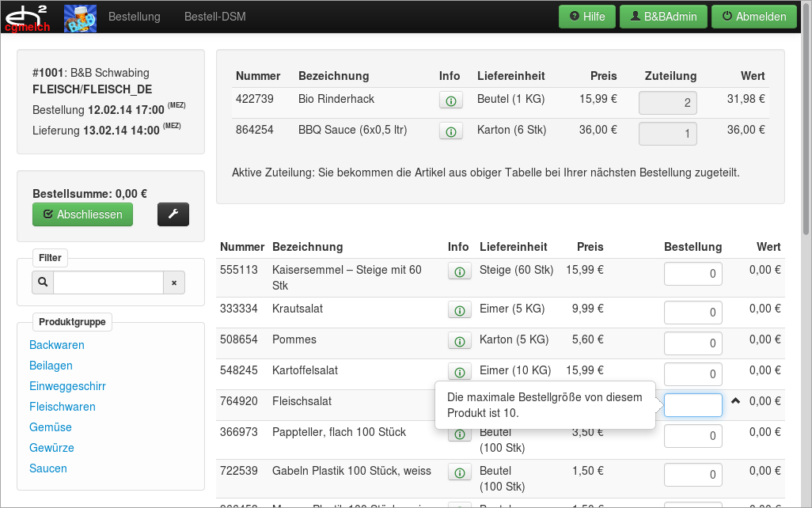
Task: Clear filter with the x button
Action: tap(174, 282)
